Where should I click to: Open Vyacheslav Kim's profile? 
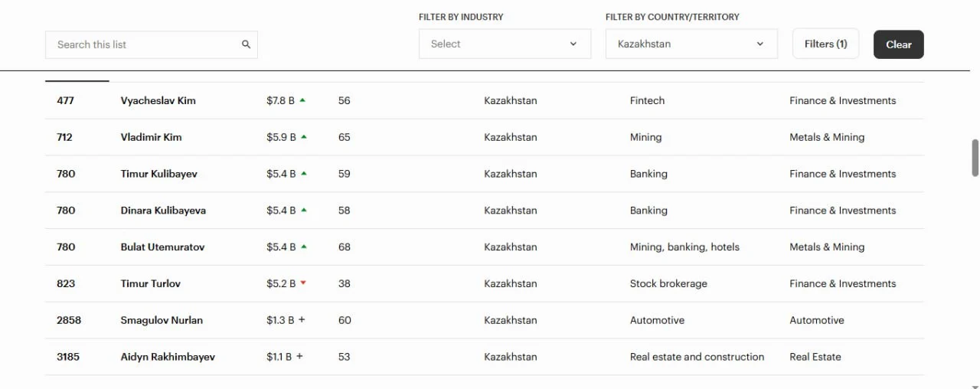click(x=158, y=100)
